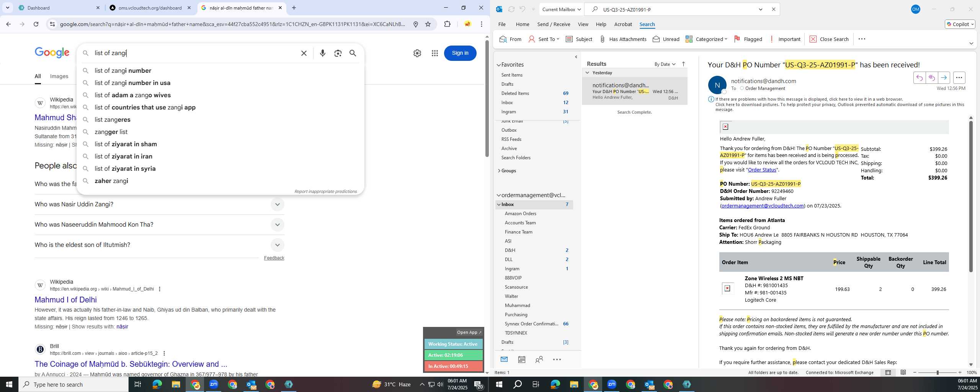Open more actions for the email

click(959, 78)
